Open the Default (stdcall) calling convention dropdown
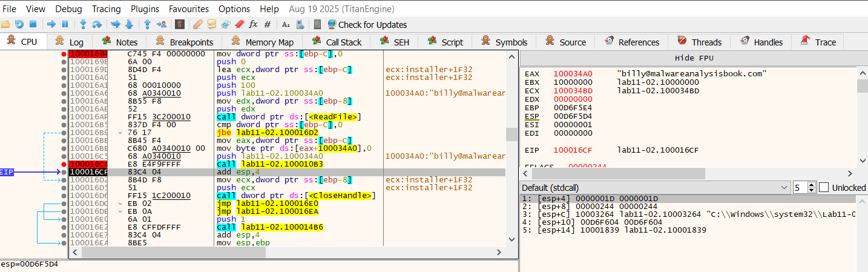 655,188
